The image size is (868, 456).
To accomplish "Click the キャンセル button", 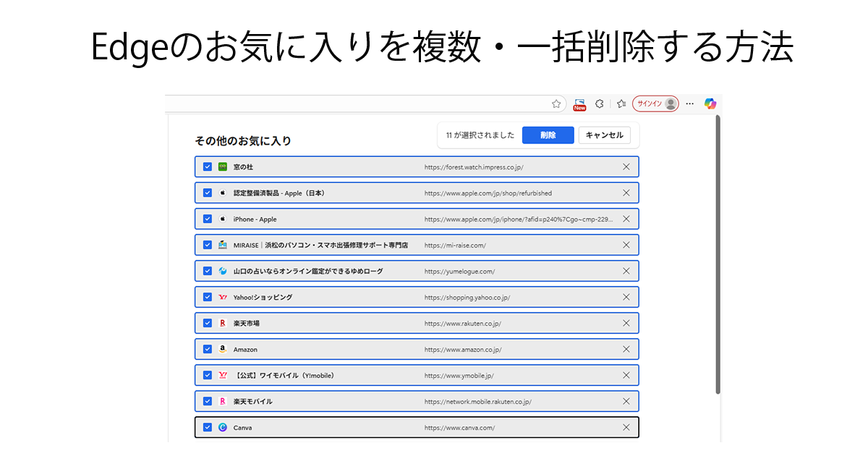I will [x=604, y=135].
